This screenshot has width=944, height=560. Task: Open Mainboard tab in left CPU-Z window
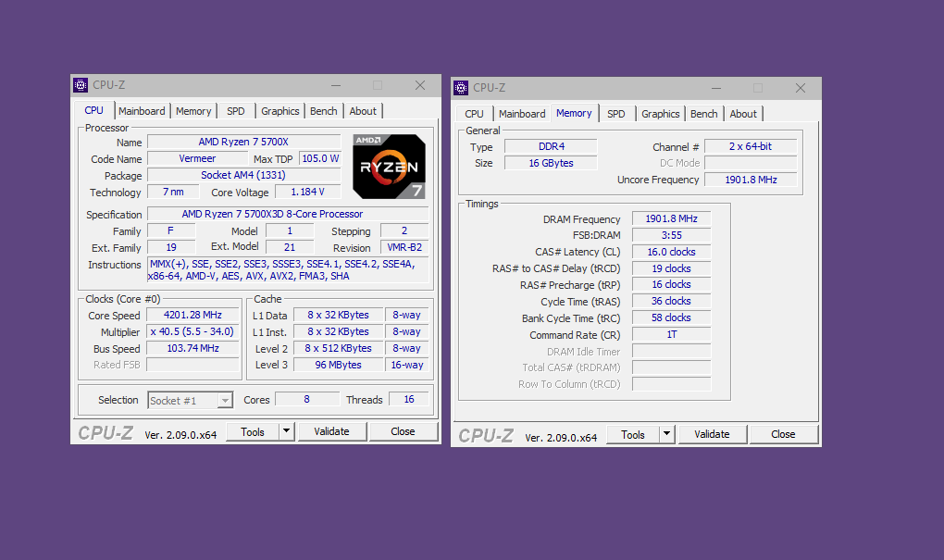[x=142, y=111]
